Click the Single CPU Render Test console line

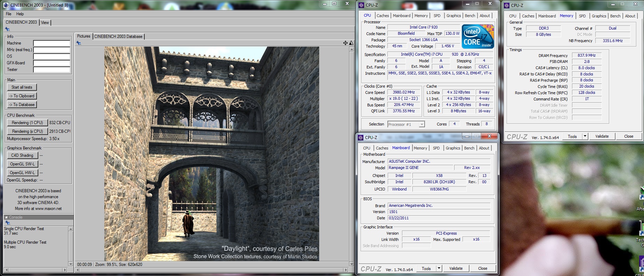point(24,229)
